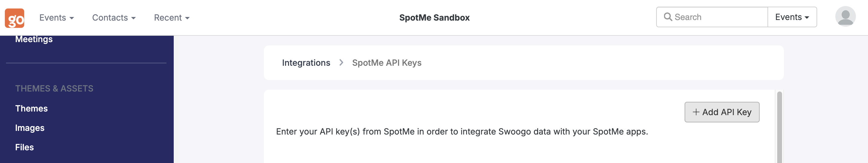Click the breadcrumb chevron separator icon
The height and width of the screenshot is (163, 868).
(x=341, y=63)
